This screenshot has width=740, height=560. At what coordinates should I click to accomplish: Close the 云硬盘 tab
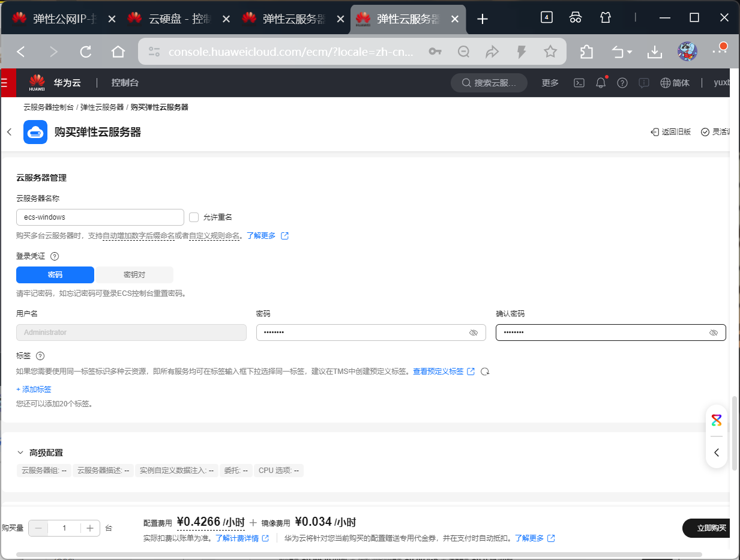[x=226, y=19]
